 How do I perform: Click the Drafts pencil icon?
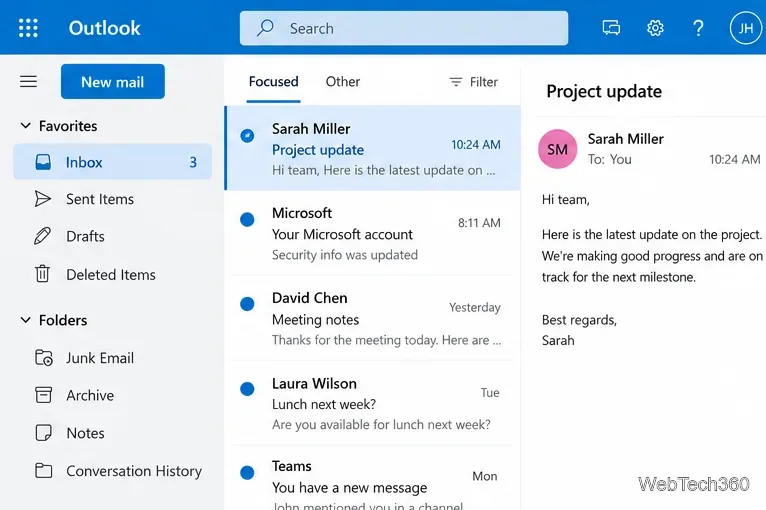point(43,236)
